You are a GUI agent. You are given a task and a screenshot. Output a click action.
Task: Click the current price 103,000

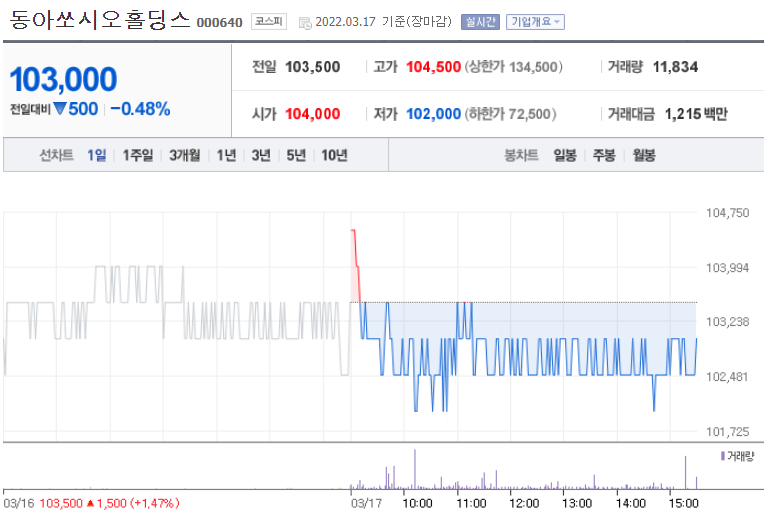click(63, 79)
